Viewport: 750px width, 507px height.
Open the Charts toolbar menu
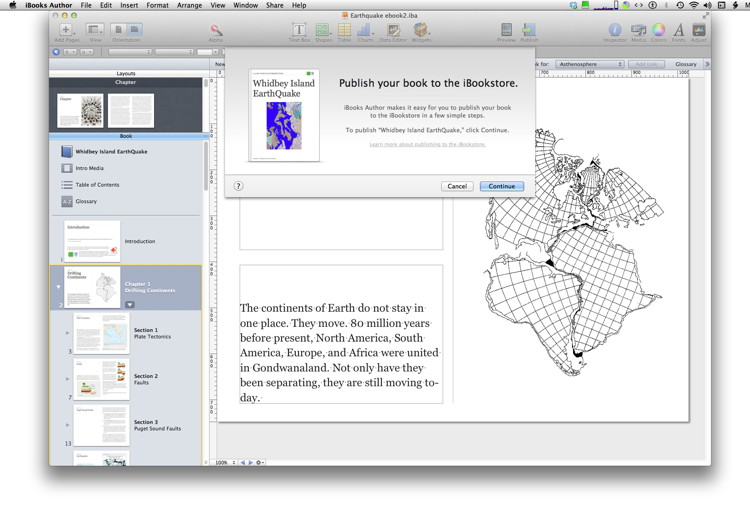tap(365, 33)
